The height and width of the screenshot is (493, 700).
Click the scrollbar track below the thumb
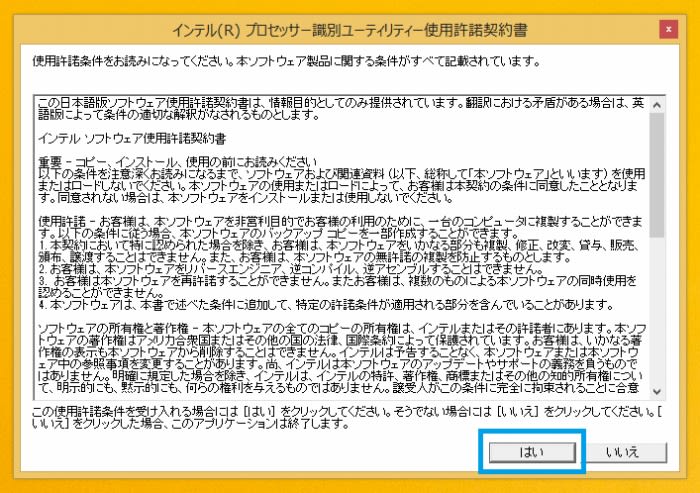tap(657, 310)
